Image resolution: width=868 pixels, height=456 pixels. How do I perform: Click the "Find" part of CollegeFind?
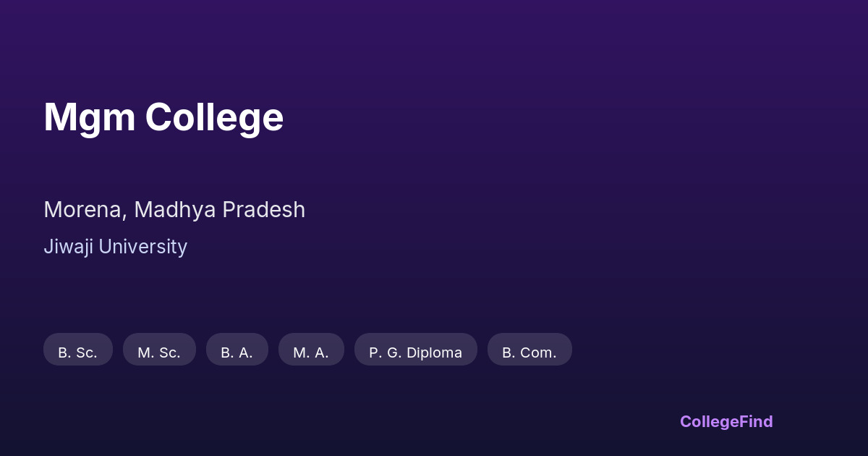[x=756, y=421]
